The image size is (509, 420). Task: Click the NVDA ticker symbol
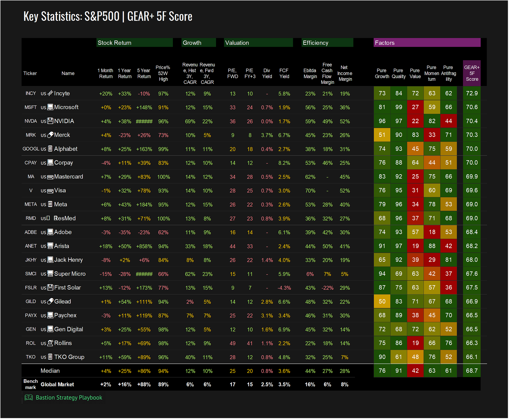coord(31,121)
